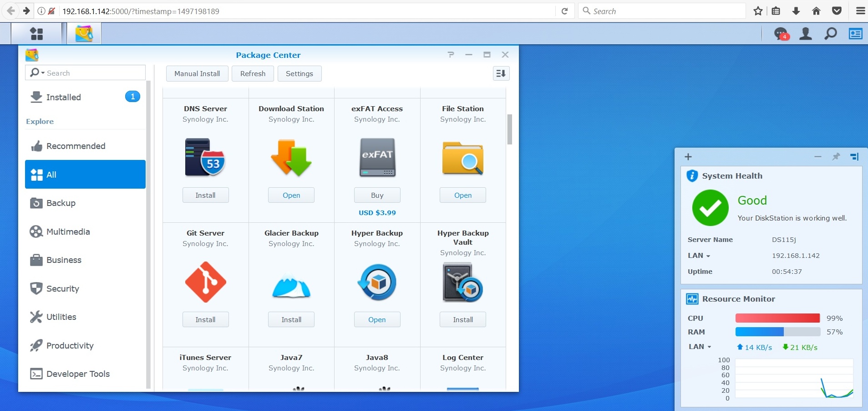
Task: Select the DNS Server package icon
Action: (x=205, y=158)
